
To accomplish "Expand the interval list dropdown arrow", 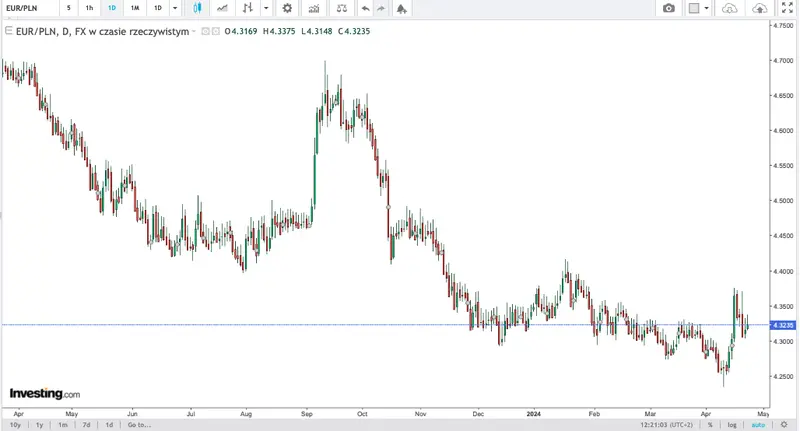I will point(175,8).
